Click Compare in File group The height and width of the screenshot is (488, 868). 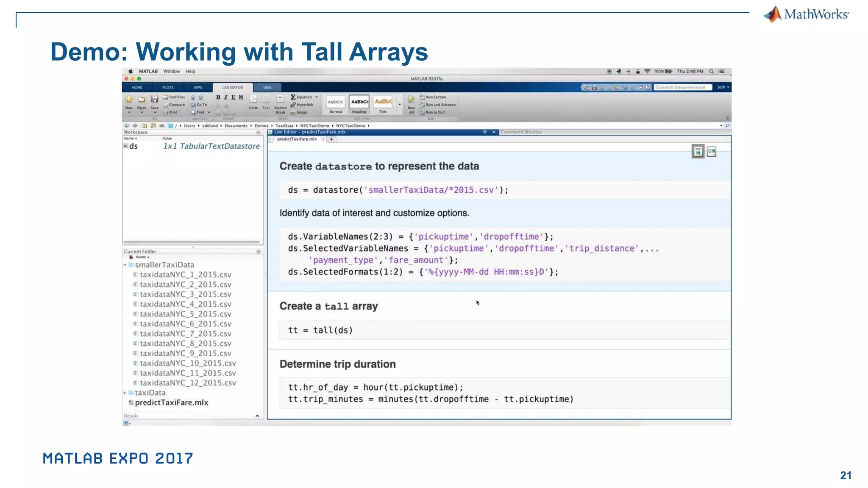[174, 105]
